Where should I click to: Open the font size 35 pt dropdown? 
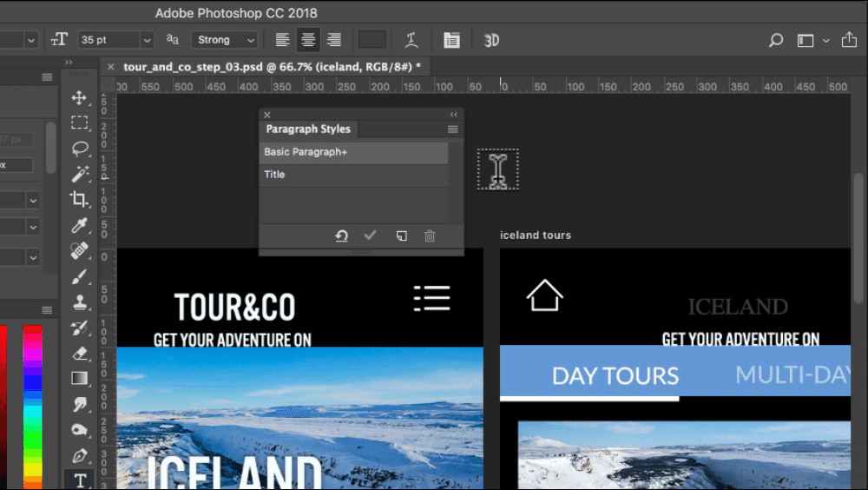tap(147, 40)
